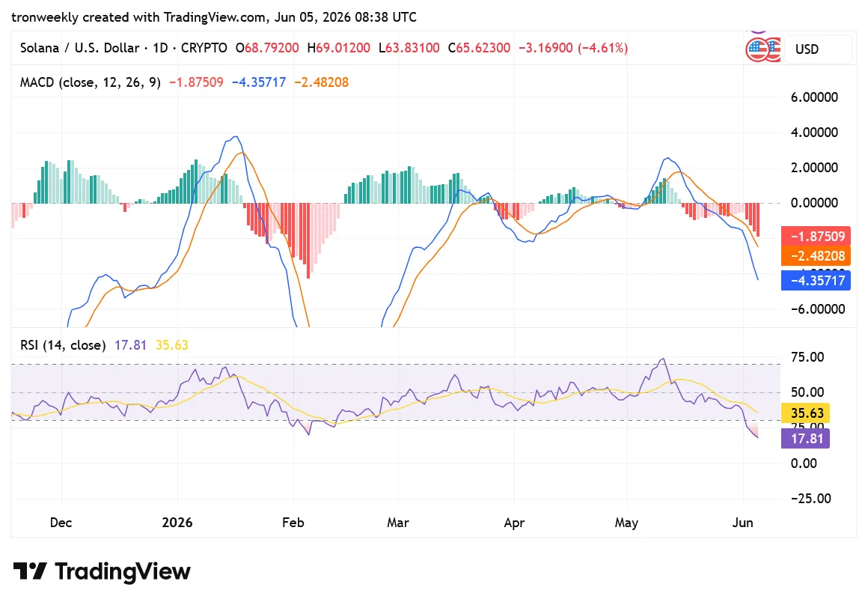Click the -3.16900 (-4.61%) change value

(x=573, y=48)
